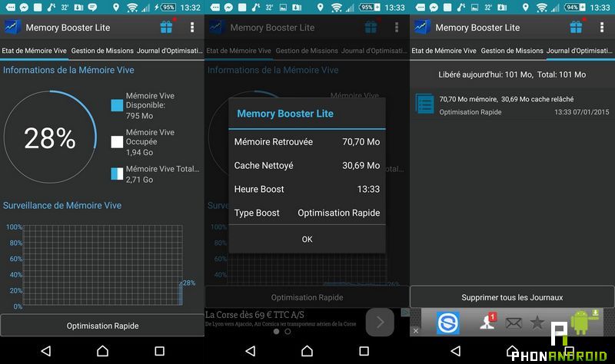
Task: Tap Messenger notification icon, left status bar
Action: (x=24, y=7)
